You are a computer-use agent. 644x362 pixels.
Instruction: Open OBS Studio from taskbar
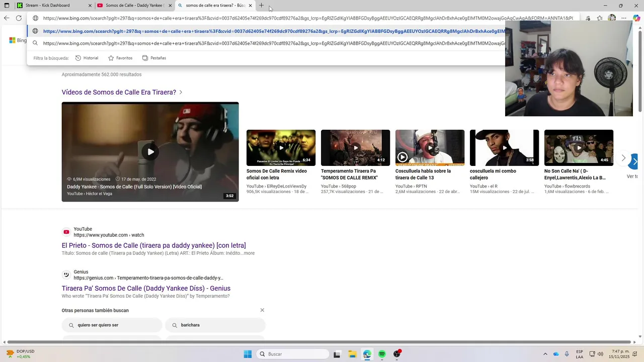pyautogui.click(x=397, y=354)
